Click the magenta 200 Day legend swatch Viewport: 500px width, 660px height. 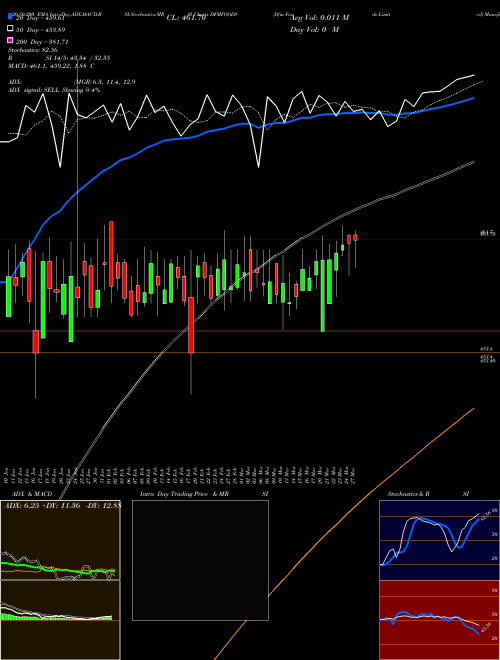[x=11, y=40]
